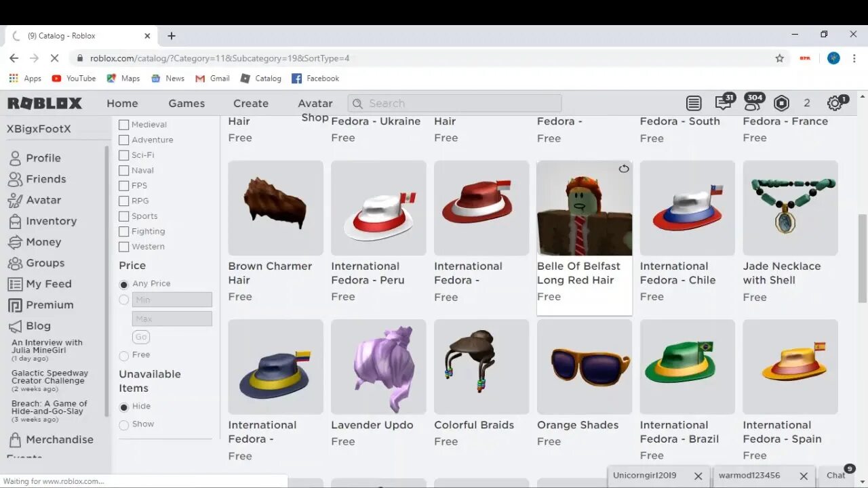Screen dimensions: 868x488
Task: Open the YouTube bookmark
Action: pyautogui.click(x=74, y=79)
